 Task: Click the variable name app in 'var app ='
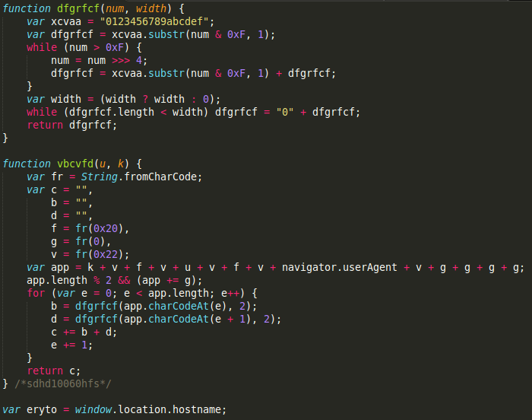(60, 268)
